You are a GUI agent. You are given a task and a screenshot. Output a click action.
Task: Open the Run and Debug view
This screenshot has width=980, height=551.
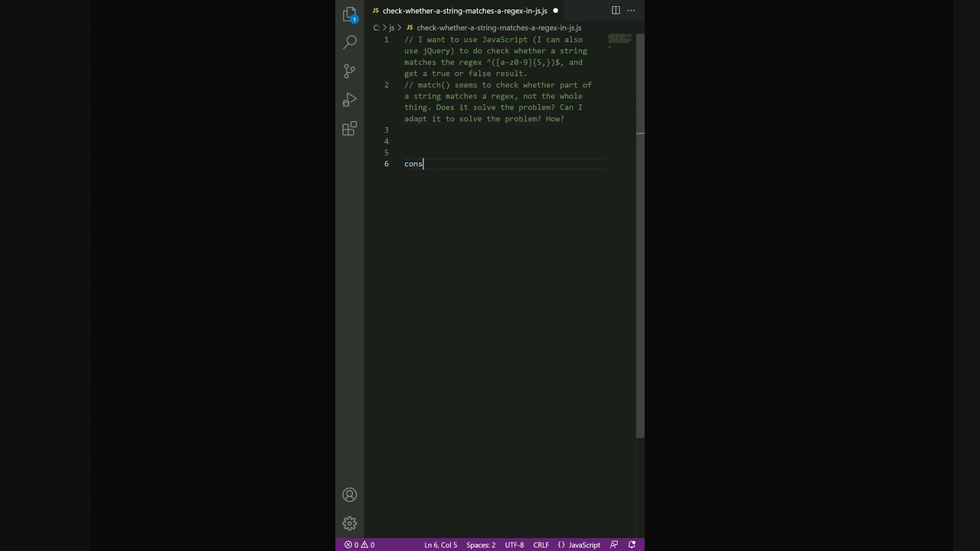click(x=350, y=100)
